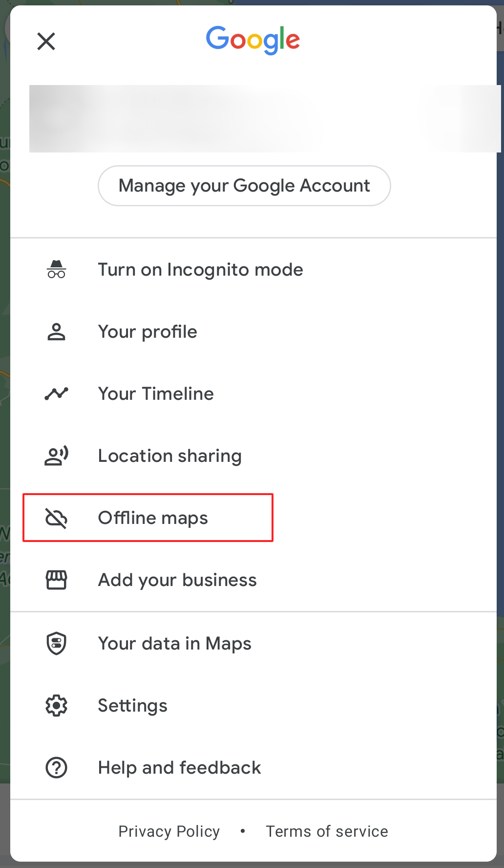Click the storefront icon for Add your business
Viewport: 504px width, 868px height.
click(x=56, y=580)
